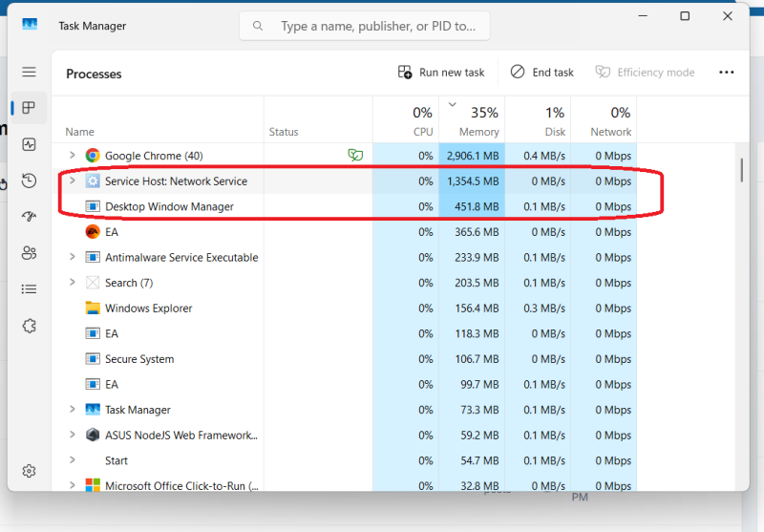
Task: Sort processes by Memory column
Action: (472, 121)
